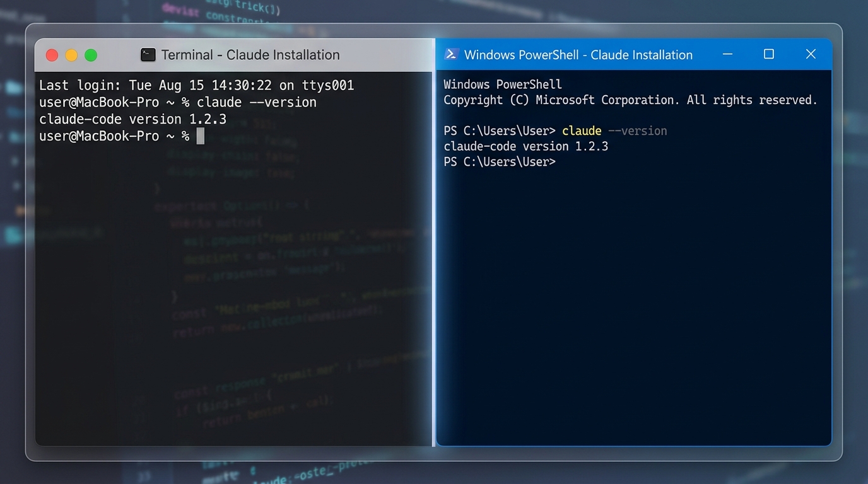Click the version output line in the Mac terminal
The image size is (868, 484).
[x=132, y=119]
